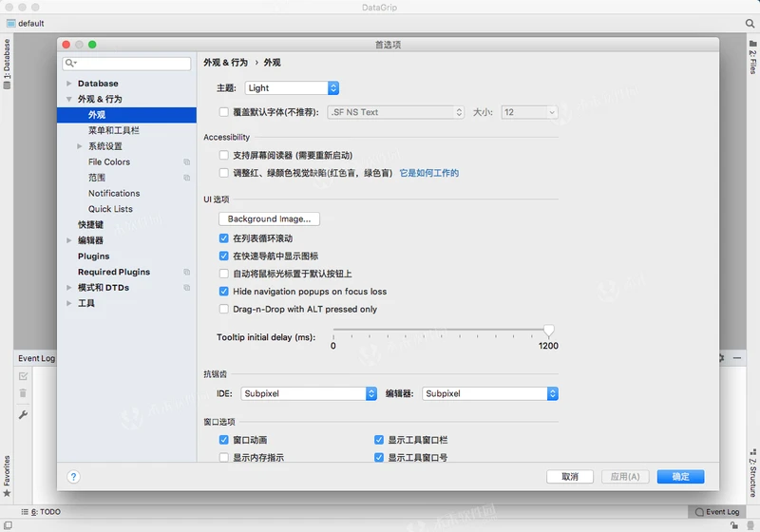Image resolution: width=760 pixels, height=532 pixels.
Task: Enable screen reader support checkbox
Action: click(223, 155)
